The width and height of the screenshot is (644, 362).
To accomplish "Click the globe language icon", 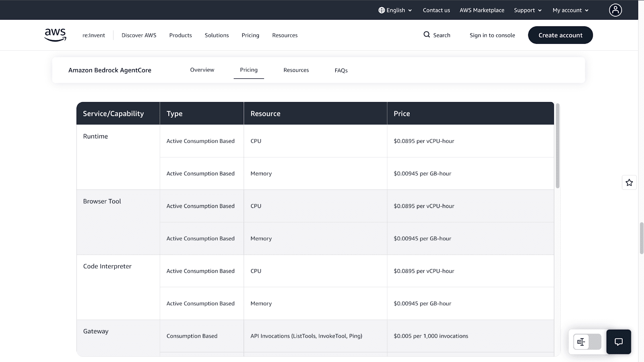I will pos(382,10).
